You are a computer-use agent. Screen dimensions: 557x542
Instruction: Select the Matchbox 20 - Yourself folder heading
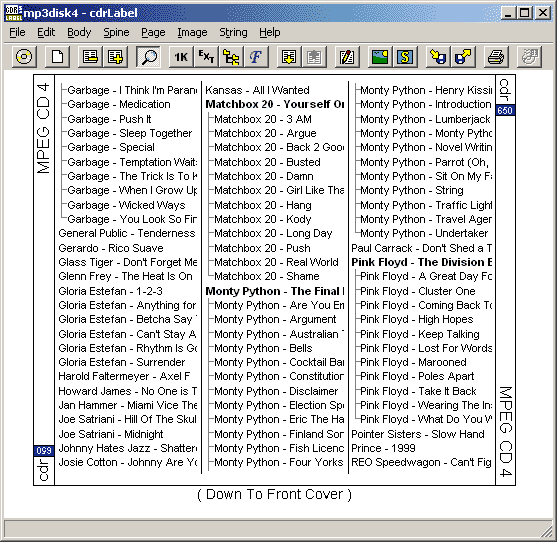point(275,104)
